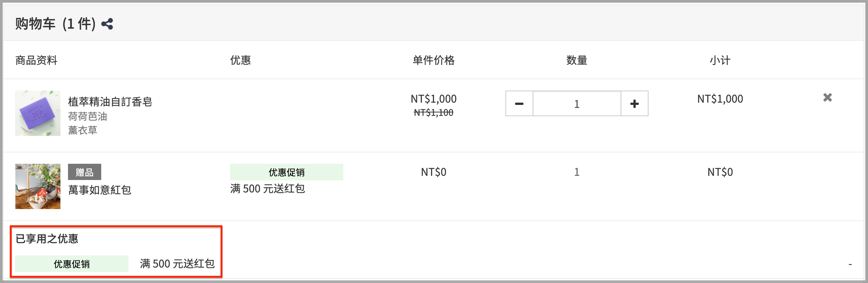The width and height of the screenshot is (868, 283).
Task: Remove 植萃精油自訂香皂 from the cart
Action: click(x=828, y=98)
